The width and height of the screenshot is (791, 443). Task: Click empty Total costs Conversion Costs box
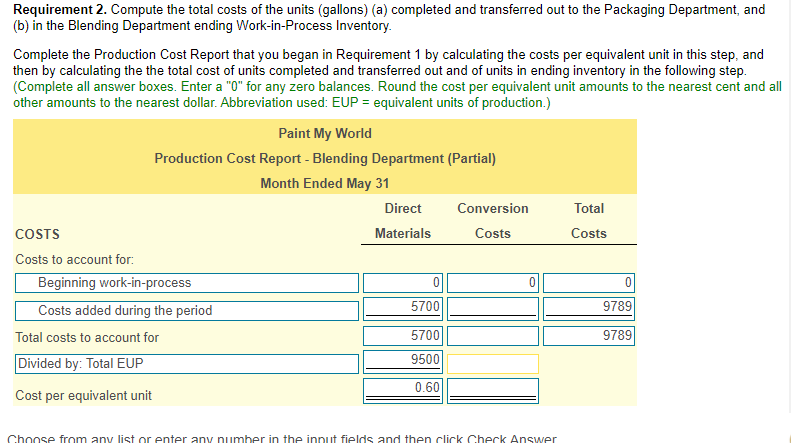pos(493,336)
